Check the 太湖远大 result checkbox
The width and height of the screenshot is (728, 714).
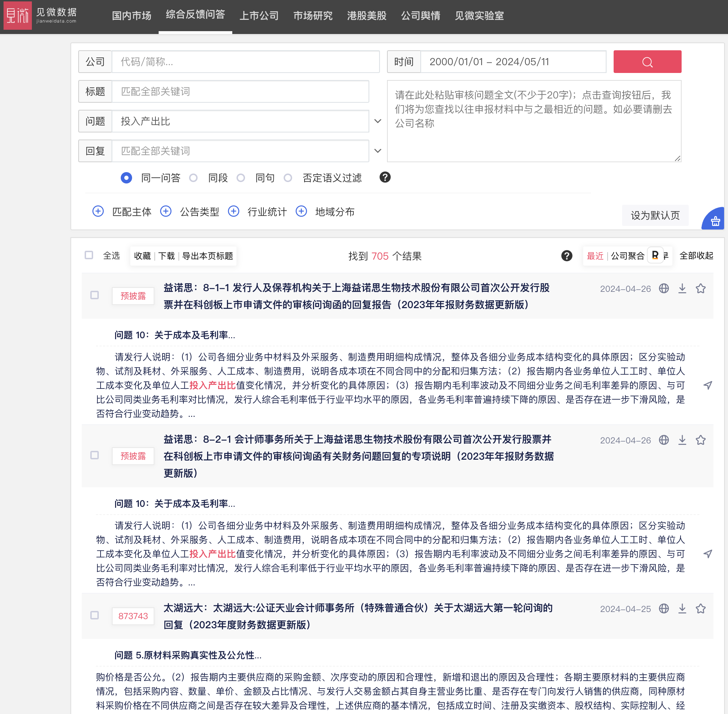[95, 616]
